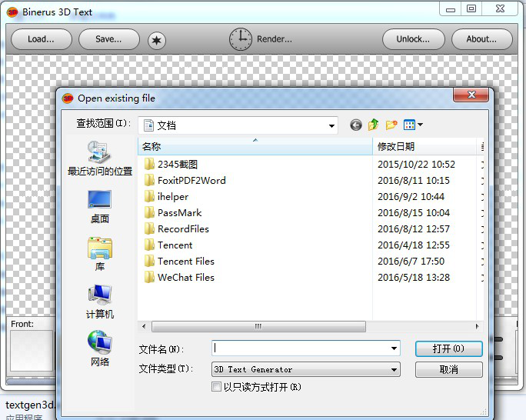Click the scrollbar left arrow in file list
This screenshot has height=420, width=526.
pyautogui.click(x=144, y=326)
